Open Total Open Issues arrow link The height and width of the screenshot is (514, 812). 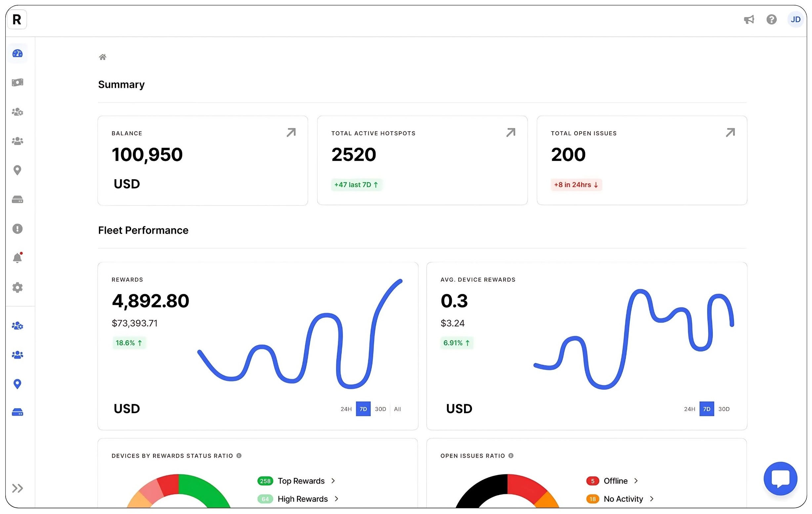(x=730, y=133)
